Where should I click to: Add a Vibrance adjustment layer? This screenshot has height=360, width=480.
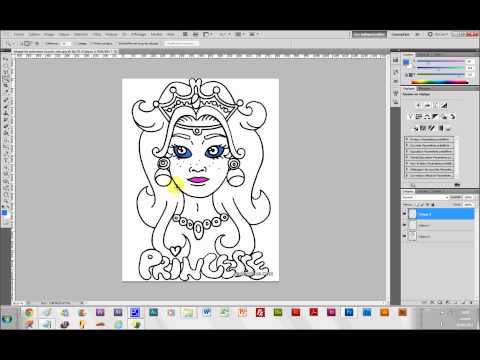(410, 117)
